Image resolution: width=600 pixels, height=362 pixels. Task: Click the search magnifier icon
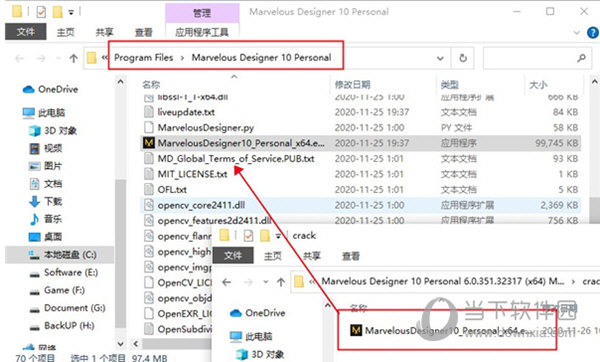click(x=581, y=58)
